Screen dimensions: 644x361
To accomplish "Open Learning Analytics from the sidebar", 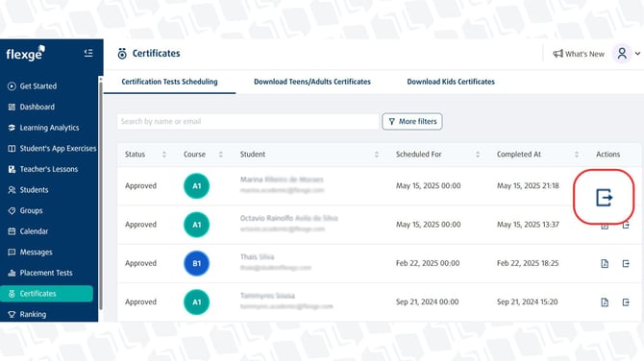I will tap(43, 128).
